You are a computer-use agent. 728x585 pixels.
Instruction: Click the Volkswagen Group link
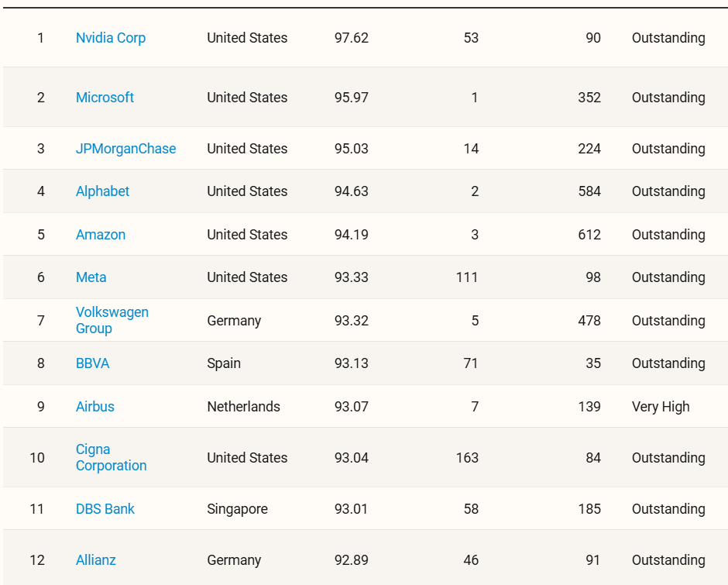point(112,320)
